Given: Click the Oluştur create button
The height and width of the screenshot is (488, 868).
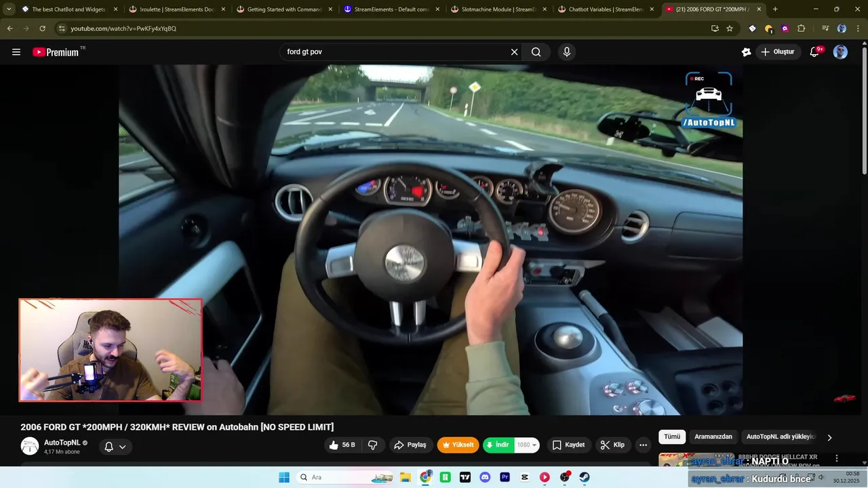Looking at the screenshot, I should [x=777, y=52].
